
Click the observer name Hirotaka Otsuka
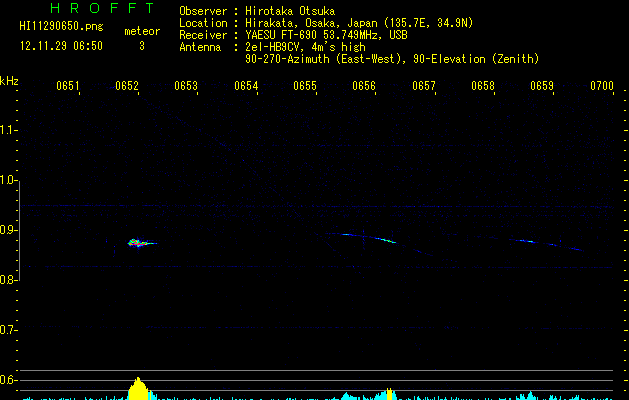[290, 11]
